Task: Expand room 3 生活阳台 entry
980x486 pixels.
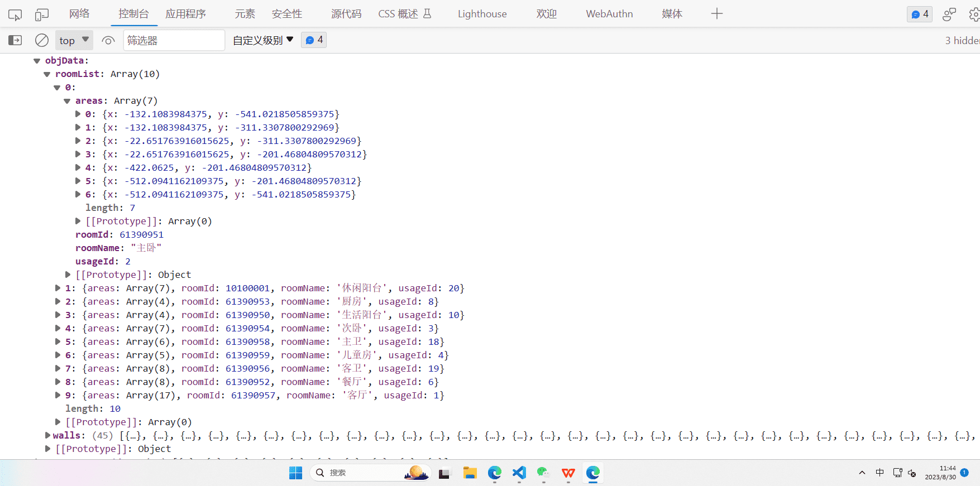Action: (58, 315)
